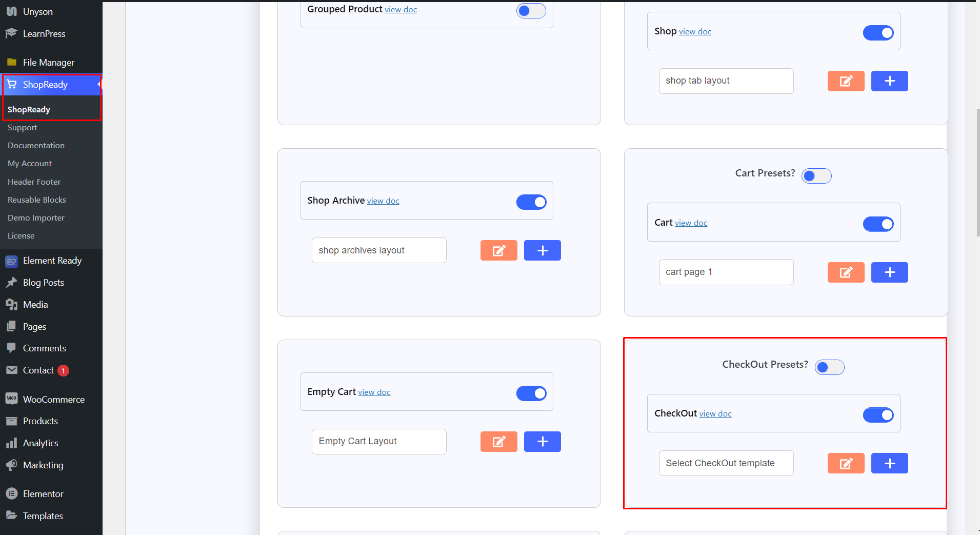Toggle Shop Archive switch
The height and width of the screenshot is (535, 980).
(531, 202)
